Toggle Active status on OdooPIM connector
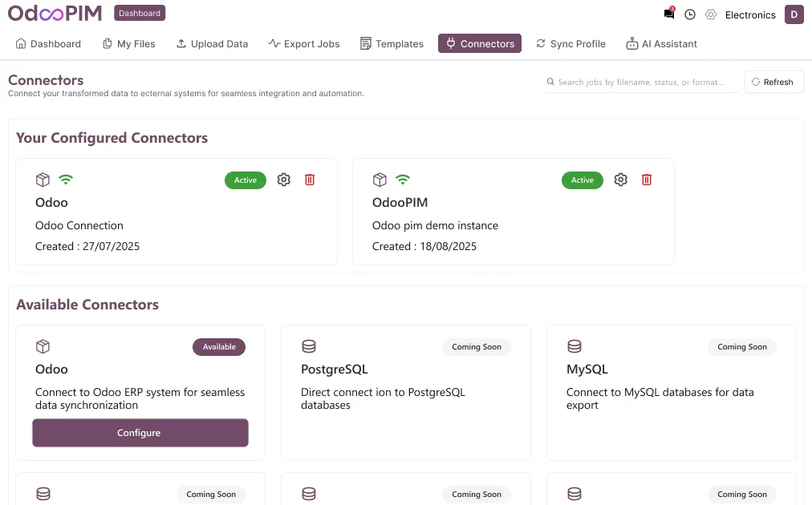Viewport: 812px width, 505px height. [x=582, y=180]
